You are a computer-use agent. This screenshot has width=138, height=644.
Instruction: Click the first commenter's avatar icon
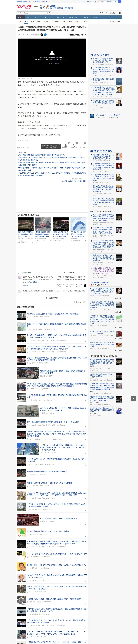coord(19,278)
